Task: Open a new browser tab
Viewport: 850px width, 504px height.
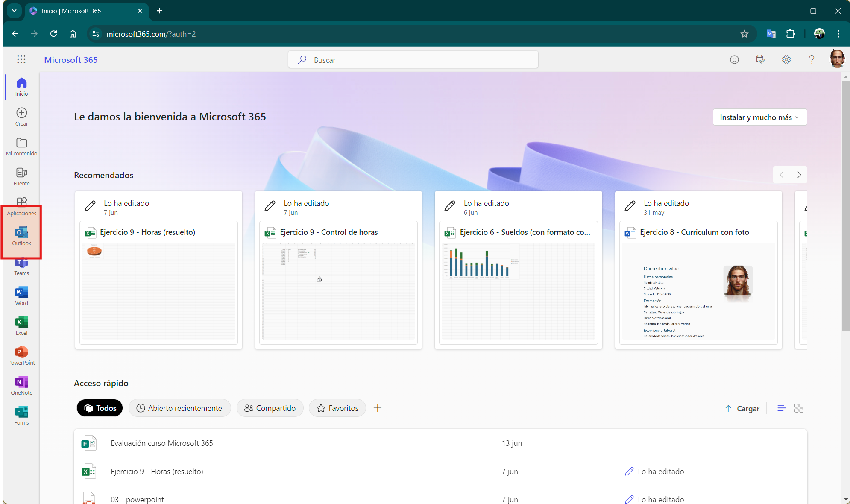Action: pyautogui.click(x=159, y=11)
